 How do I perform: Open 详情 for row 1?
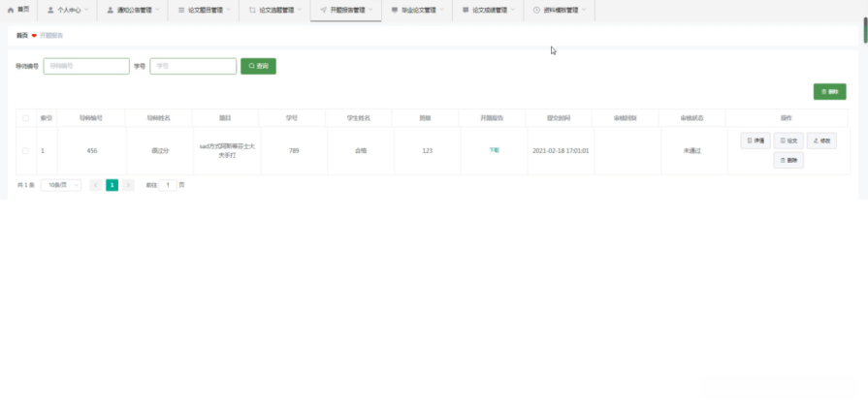[x=755, y=141]
